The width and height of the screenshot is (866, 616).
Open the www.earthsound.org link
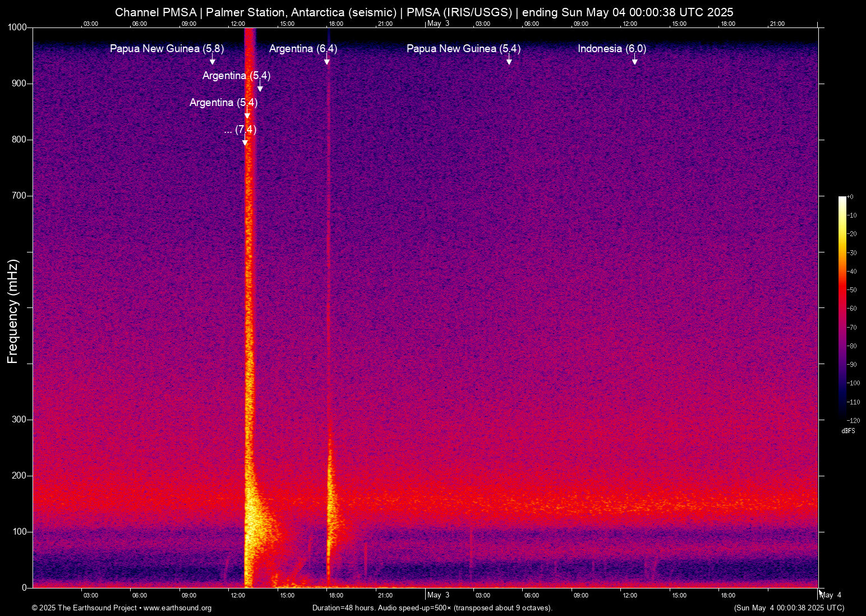177,608
